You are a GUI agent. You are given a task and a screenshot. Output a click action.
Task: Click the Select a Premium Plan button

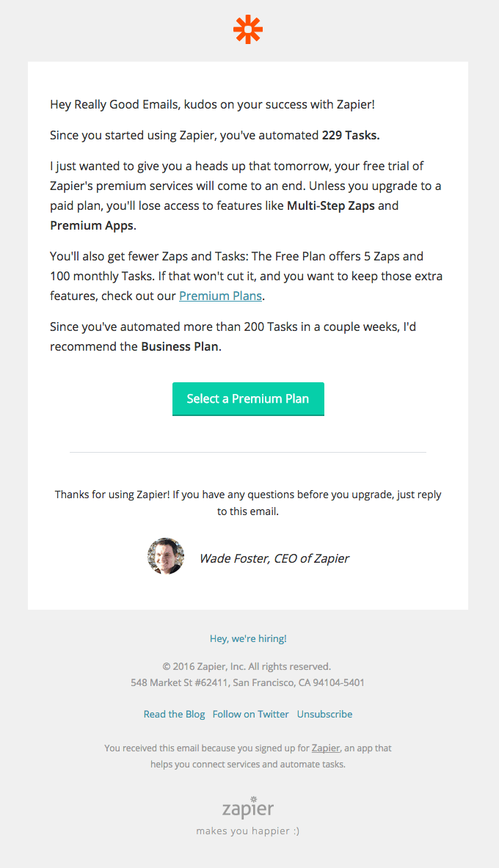click(248, 398)
